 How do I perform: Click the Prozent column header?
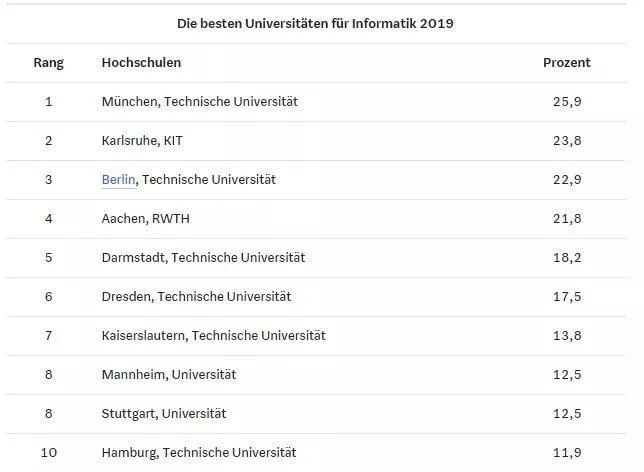[x=567, y=62]
